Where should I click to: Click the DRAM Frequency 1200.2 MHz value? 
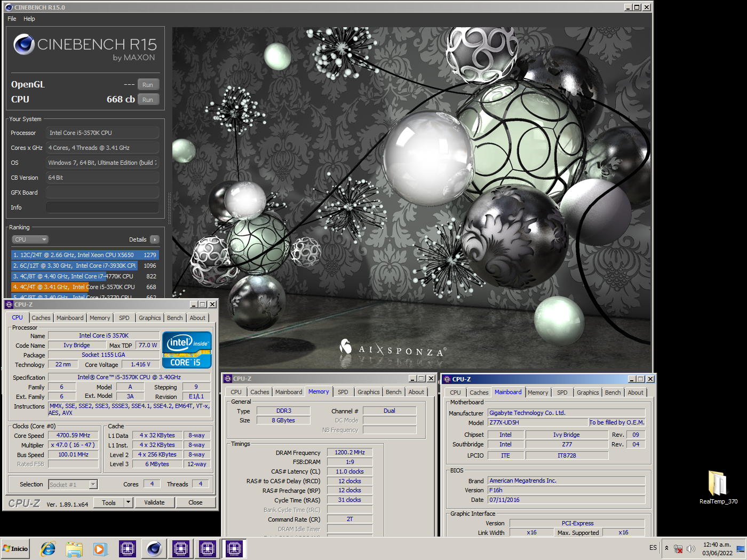click(x=349, y=452)
